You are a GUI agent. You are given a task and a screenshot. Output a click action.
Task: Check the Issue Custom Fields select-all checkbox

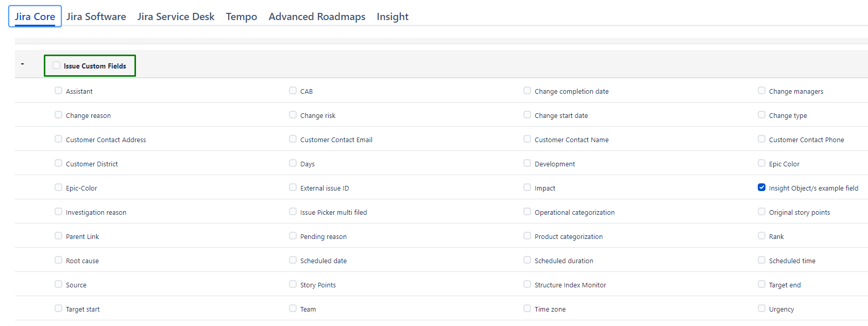tap(57, 65)
